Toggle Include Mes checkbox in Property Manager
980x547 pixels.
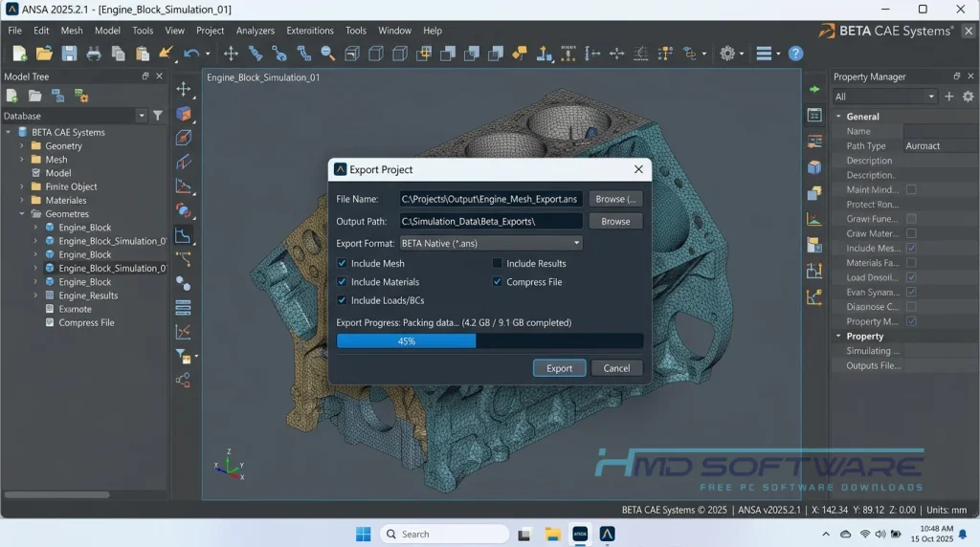tap(911, 248)
